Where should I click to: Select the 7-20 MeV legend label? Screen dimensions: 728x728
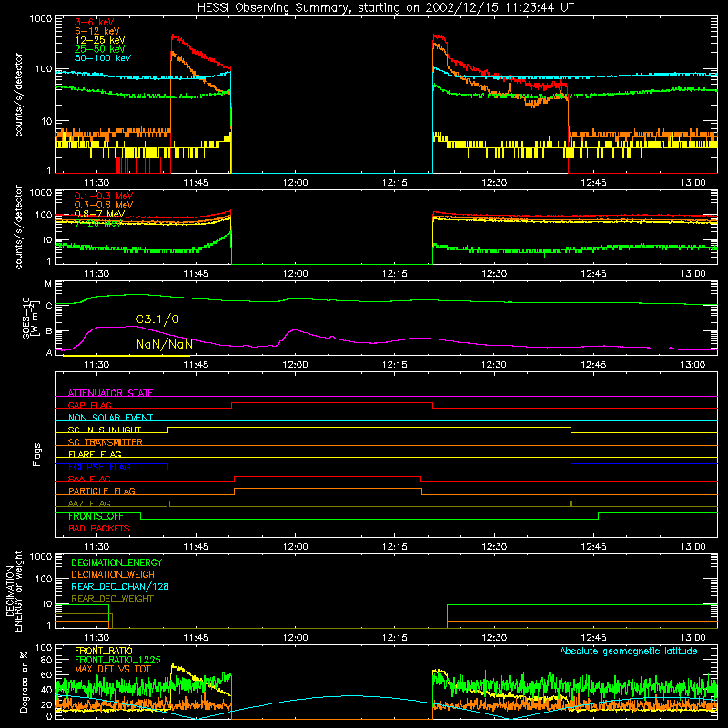coord(98,223)
